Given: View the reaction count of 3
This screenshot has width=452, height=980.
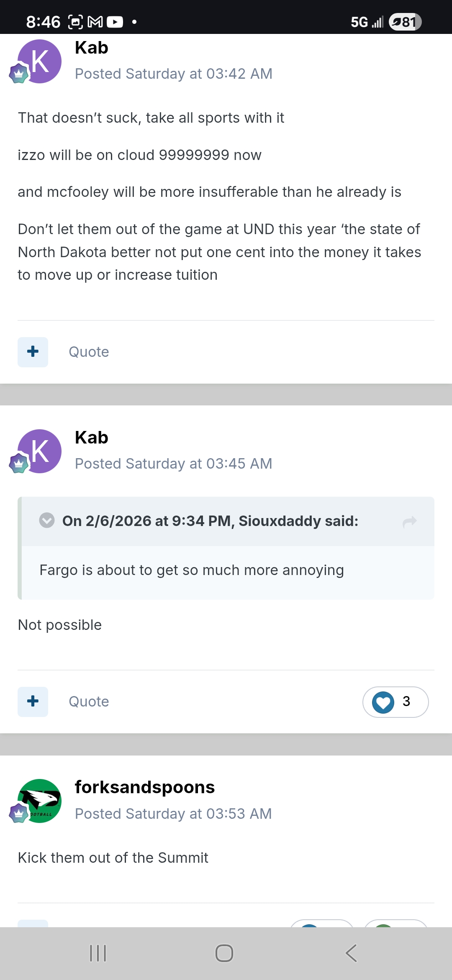Looking at the screenshot, I should click(x=406, y=701).
